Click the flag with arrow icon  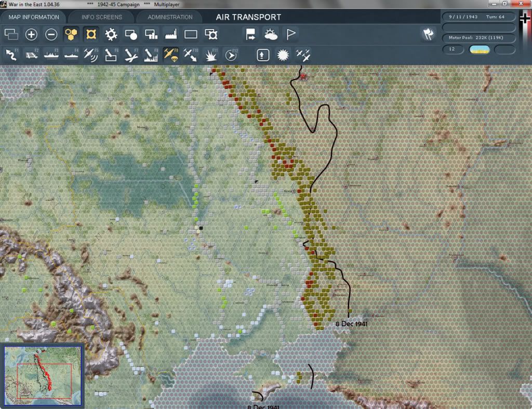click(x=250, y=34)
